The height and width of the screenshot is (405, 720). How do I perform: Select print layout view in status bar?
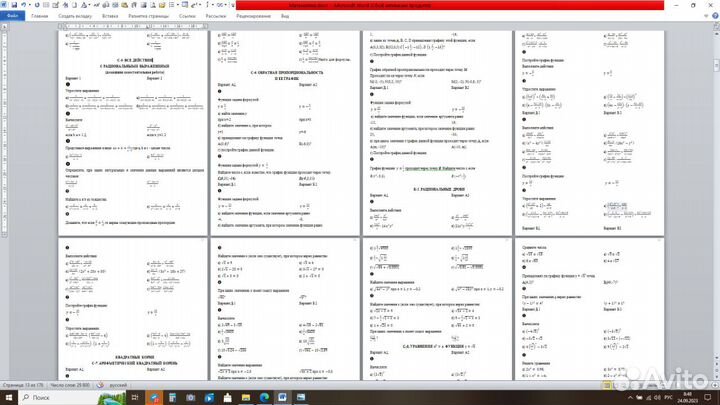click(607, 385)
